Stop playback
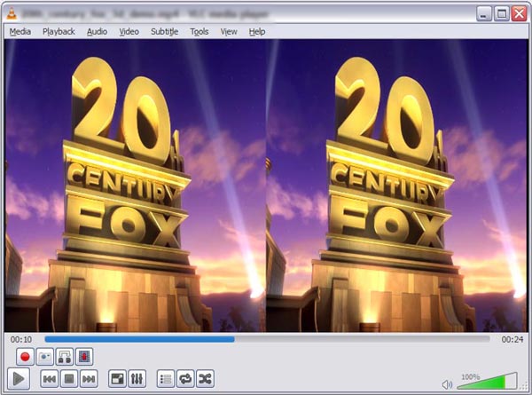532x395 pixels. [x=69, y=379]
